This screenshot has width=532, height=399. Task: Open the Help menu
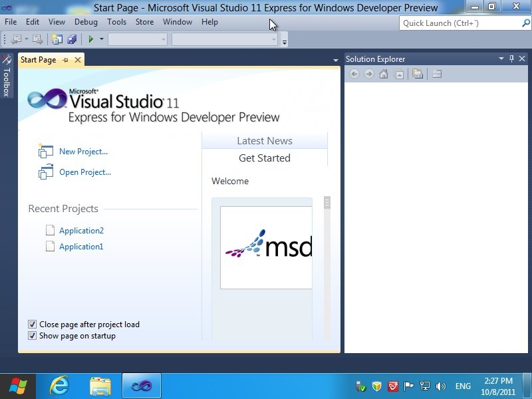(209, 22)
